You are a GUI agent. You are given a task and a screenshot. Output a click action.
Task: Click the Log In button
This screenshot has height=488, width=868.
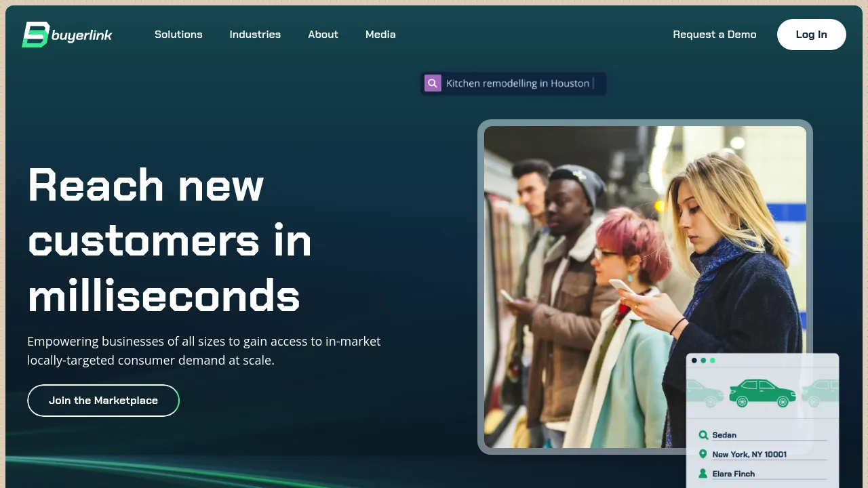tap(812, 35)
